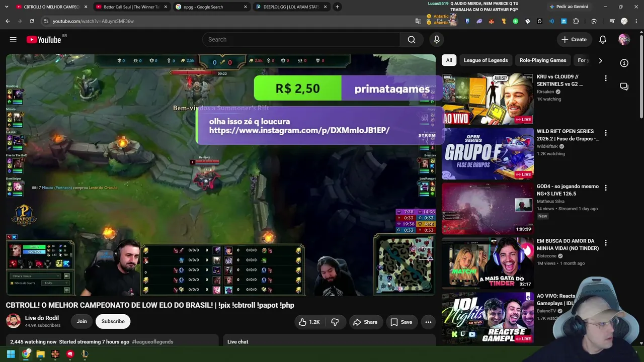View site information for youtube.com

(x=46, y=21)
